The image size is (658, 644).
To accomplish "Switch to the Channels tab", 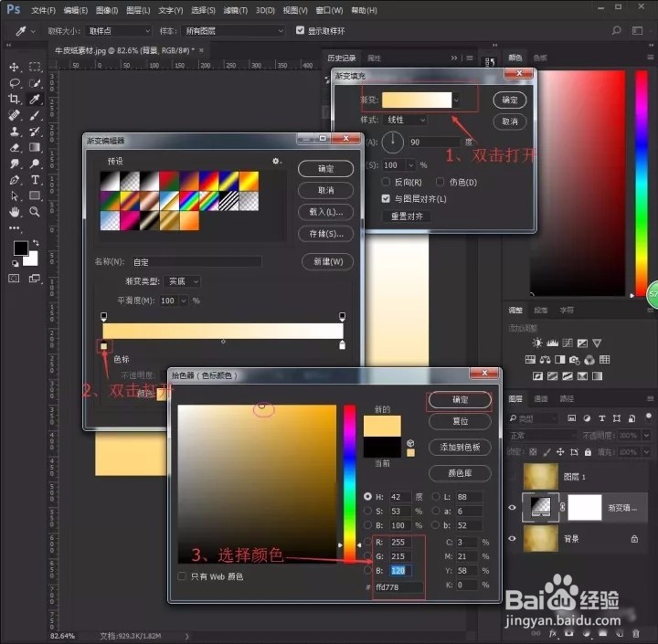I will click(540, 398).
